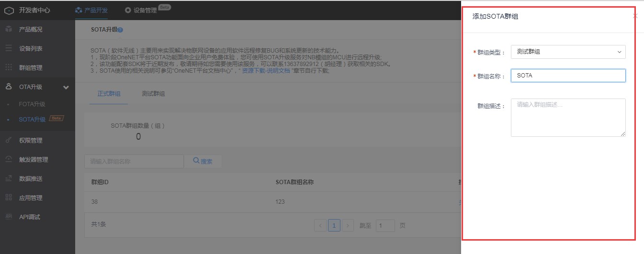The width and height of the screenshot is (644, 254).
Task: Click the 权限管理 key icon
Action: [x=9, y=140]
